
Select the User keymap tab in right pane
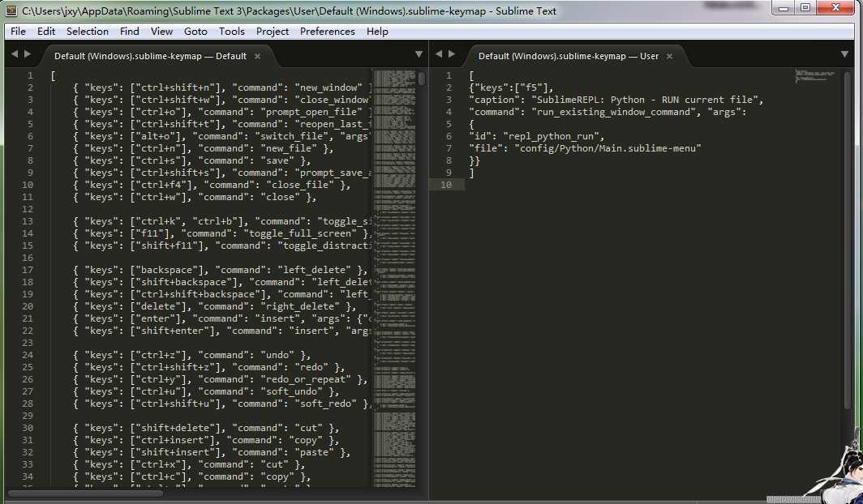(569, 56)
